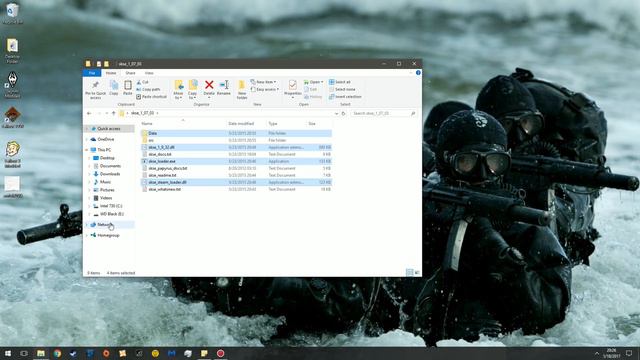Click the Edit command in Open group
This screenshot has width=640, height=360.
tap(311, 89)
